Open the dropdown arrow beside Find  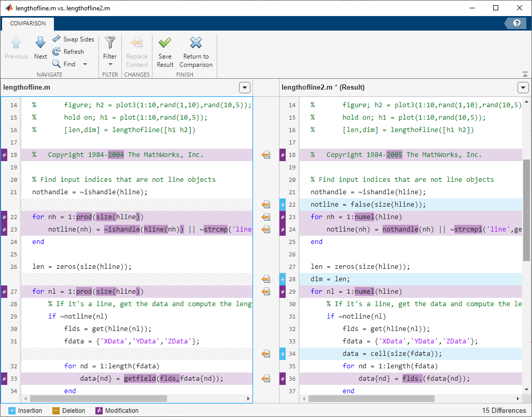(x=85, y=64)
